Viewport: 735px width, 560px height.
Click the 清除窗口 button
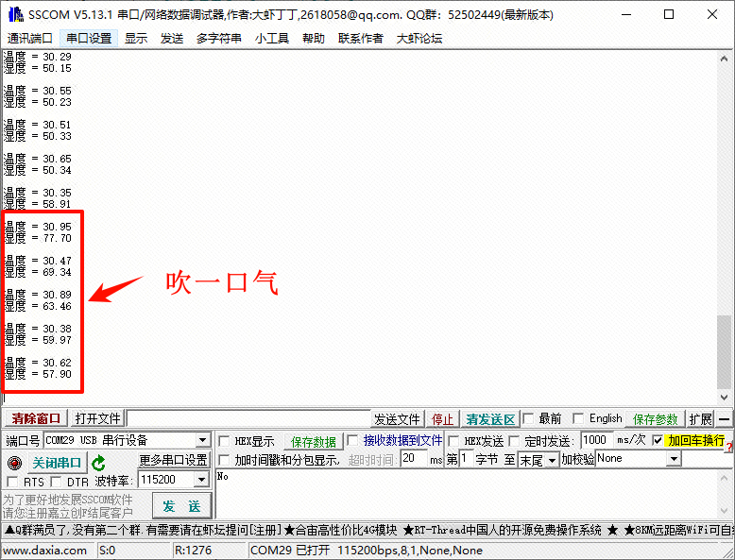coord(36,419)
